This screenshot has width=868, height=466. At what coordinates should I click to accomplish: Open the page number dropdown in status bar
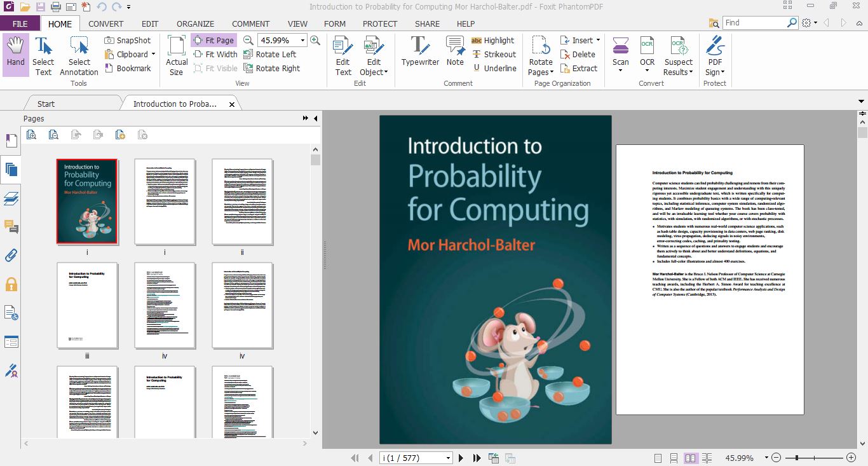pyautogui.click(x=448, y=458)
